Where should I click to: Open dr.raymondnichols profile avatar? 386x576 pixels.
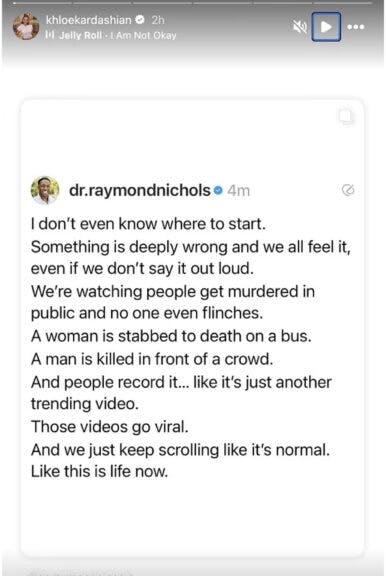[45, 190]
